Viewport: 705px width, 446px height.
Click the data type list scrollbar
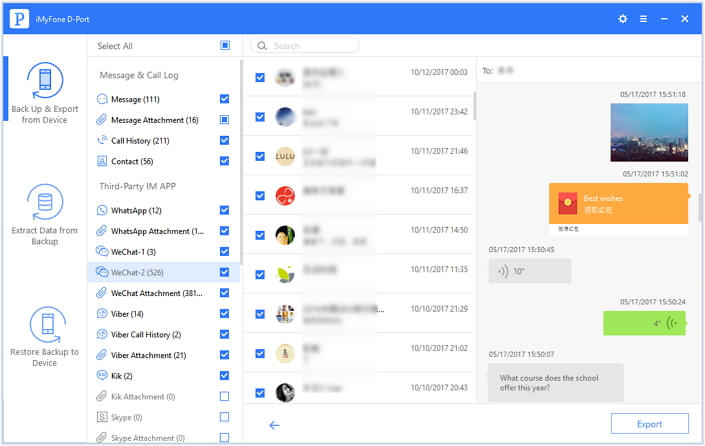tap(241, 162)
